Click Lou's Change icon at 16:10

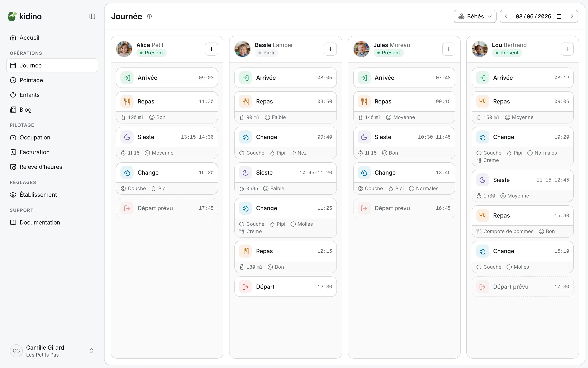(483, 251)
